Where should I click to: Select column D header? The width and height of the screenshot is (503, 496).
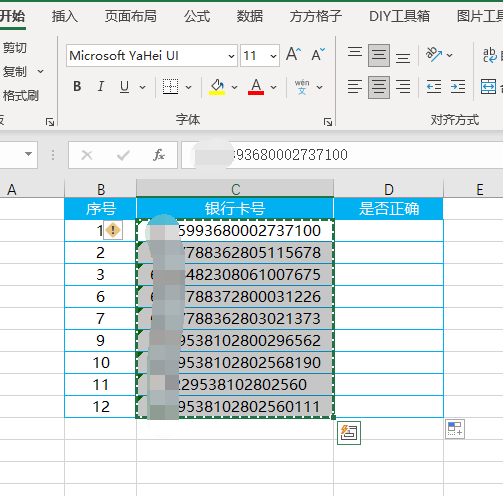click(x=389, y=189)
